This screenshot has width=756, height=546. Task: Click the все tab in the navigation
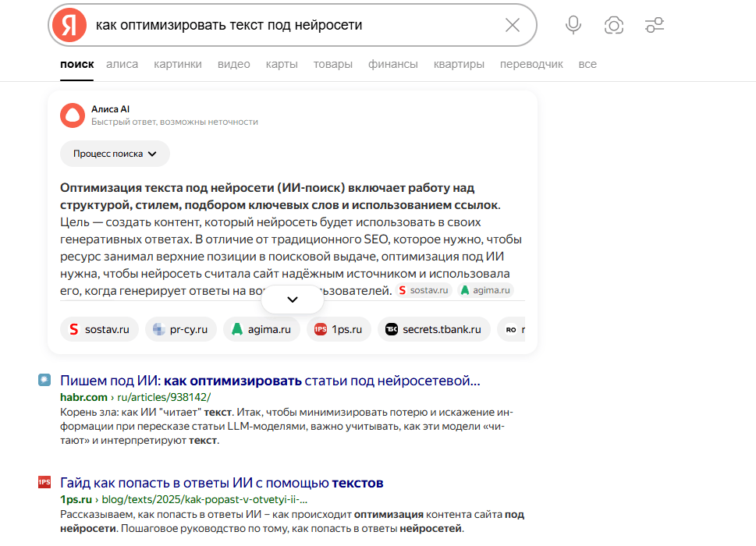[587, 64]
